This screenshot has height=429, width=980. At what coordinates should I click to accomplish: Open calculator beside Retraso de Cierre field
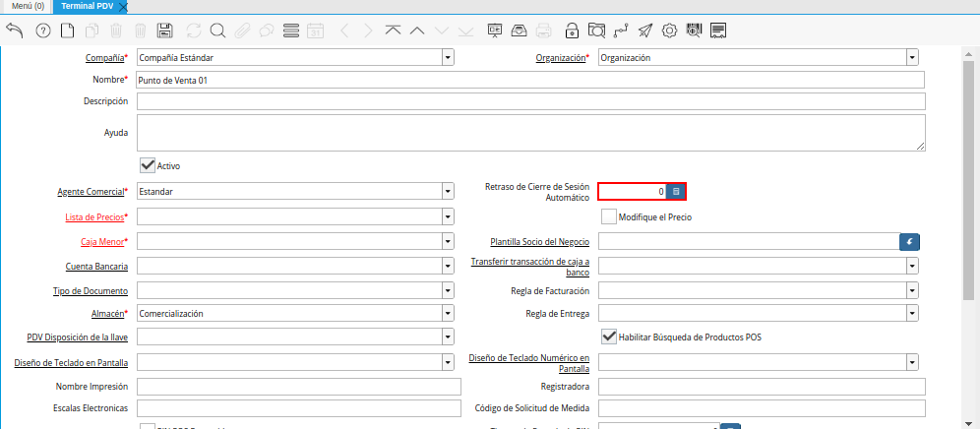[x=676, y=191]
